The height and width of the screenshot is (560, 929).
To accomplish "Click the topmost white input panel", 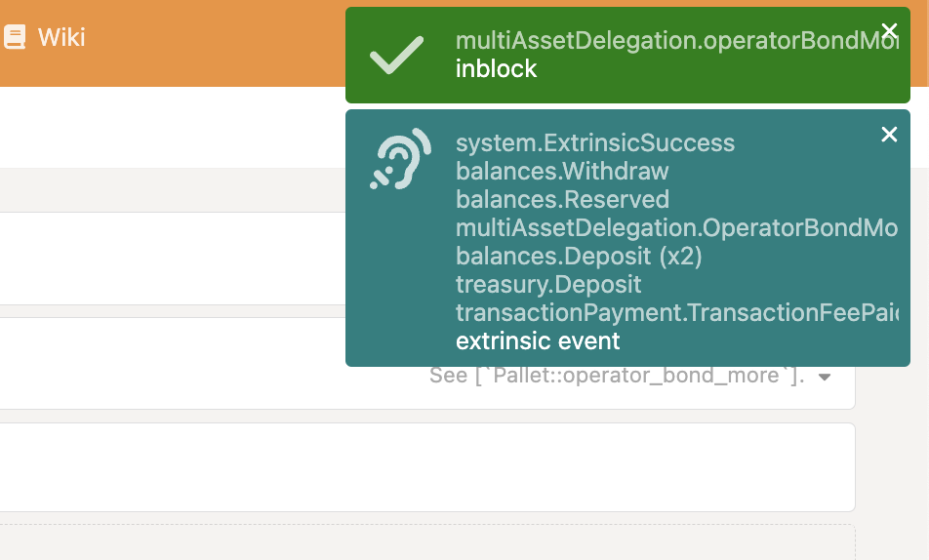I will point(166,259).
